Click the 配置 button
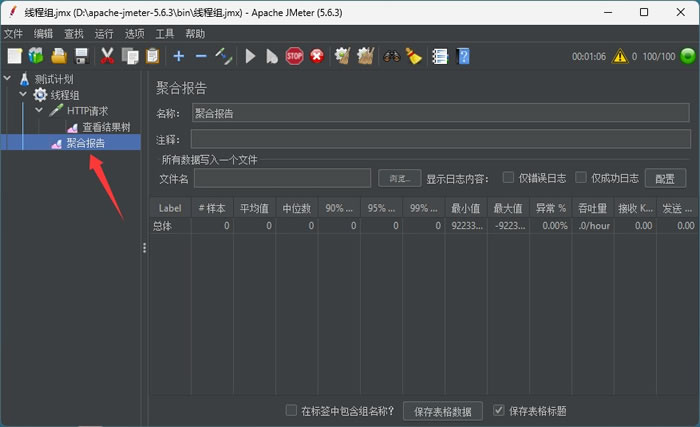The height and width of the screenshot is (427, 700). 665,179
